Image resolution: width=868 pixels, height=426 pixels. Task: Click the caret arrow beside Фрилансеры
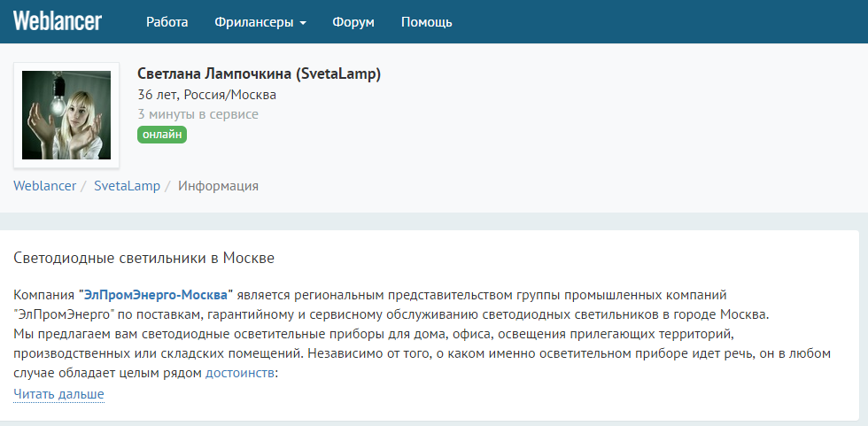click(x=303, y=23)
